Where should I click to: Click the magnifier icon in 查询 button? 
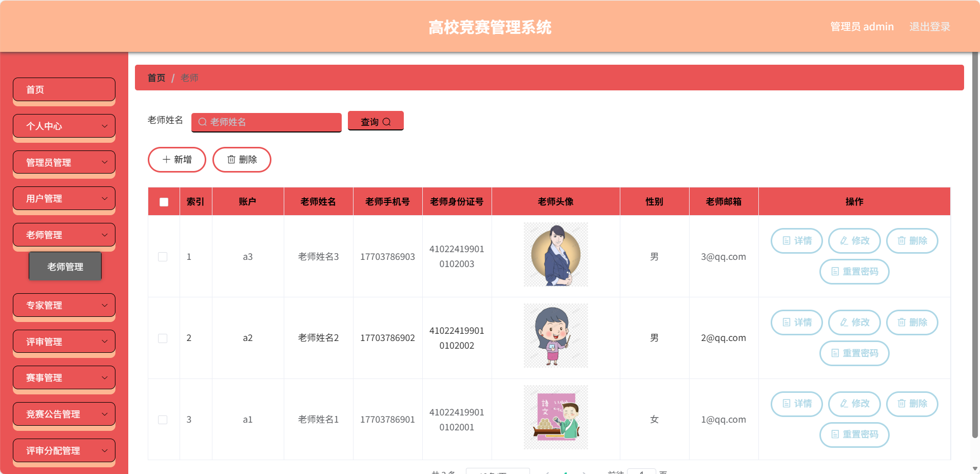[387, 122]
